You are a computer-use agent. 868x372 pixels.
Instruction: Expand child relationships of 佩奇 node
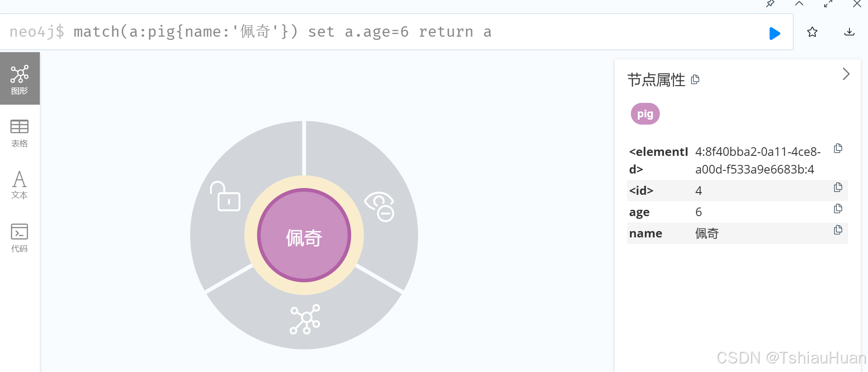[305, 319]
